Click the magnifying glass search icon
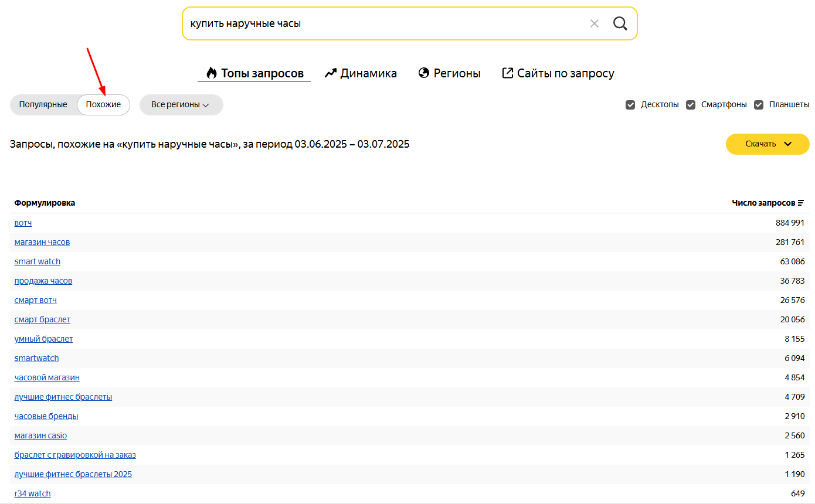The height and width of the screenshot is (504, 815). point(620,23)
